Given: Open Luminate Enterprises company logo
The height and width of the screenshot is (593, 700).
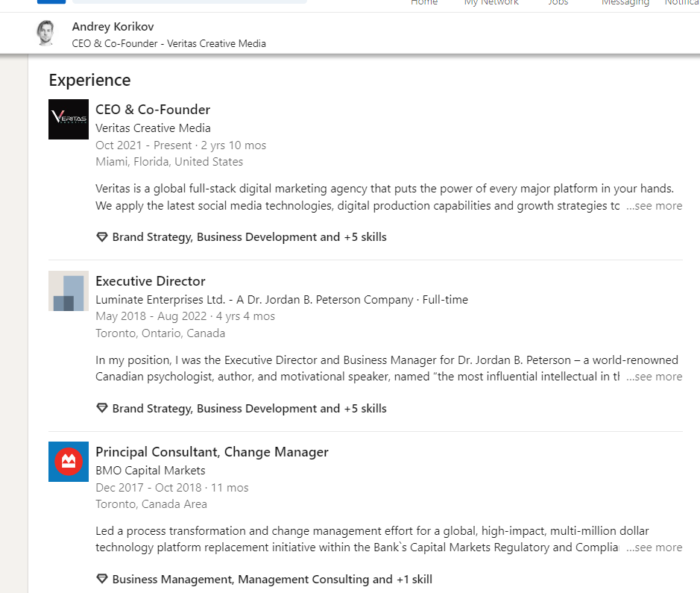Looking at the screenshot, I should click(x=69, y=291).
